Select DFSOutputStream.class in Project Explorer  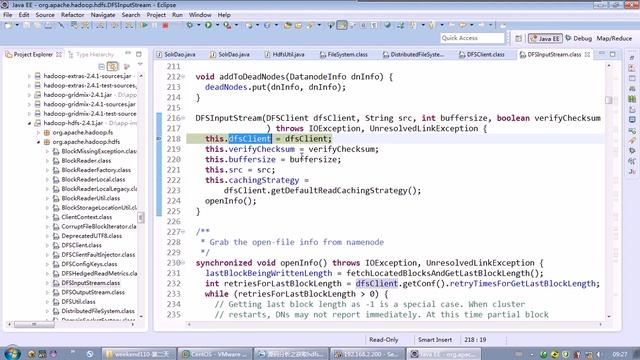coord(93,292)
